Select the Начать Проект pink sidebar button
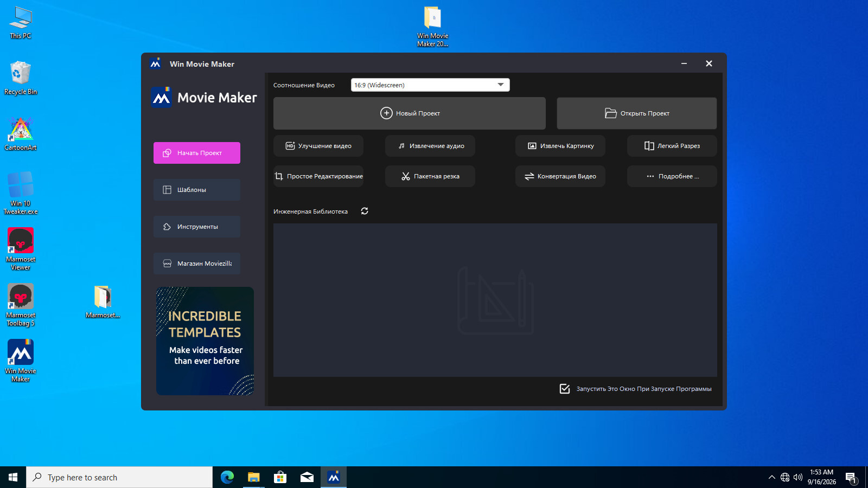Viewport: 868px width, 488px height. 197,153
